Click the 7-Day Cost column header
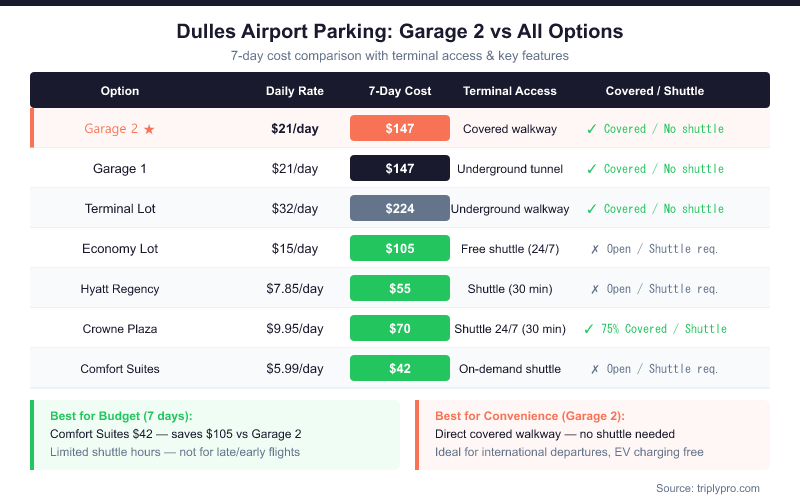This screenshot has height=500, width=800. click(400, 91)
